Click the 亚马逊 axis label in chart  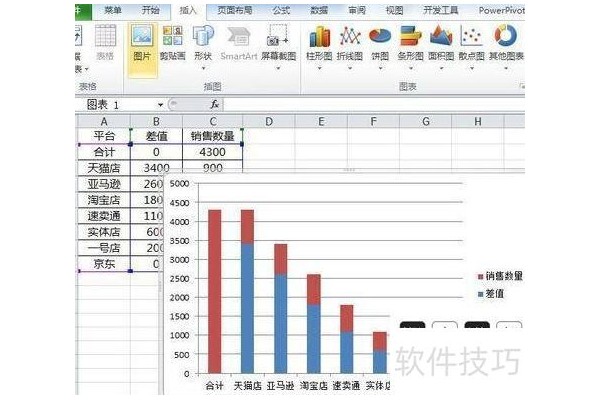[280, 385]
